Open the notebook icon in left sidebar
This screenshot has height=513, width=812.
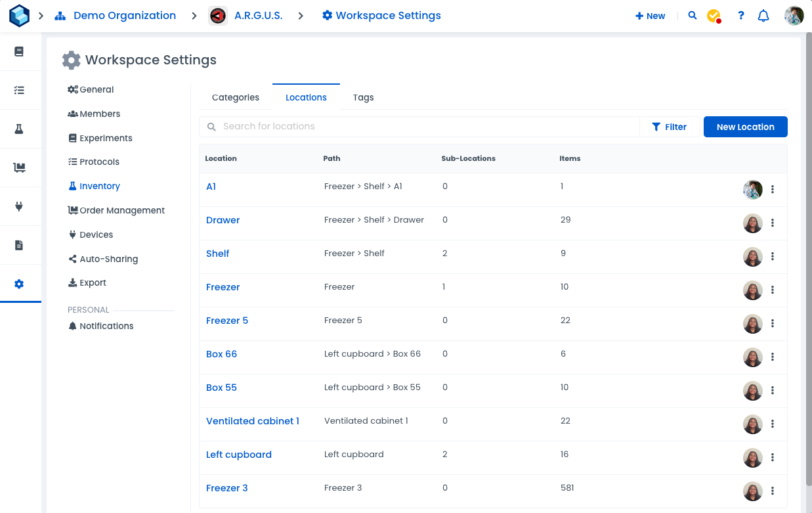pyautogui.click(x=19, y=52)
